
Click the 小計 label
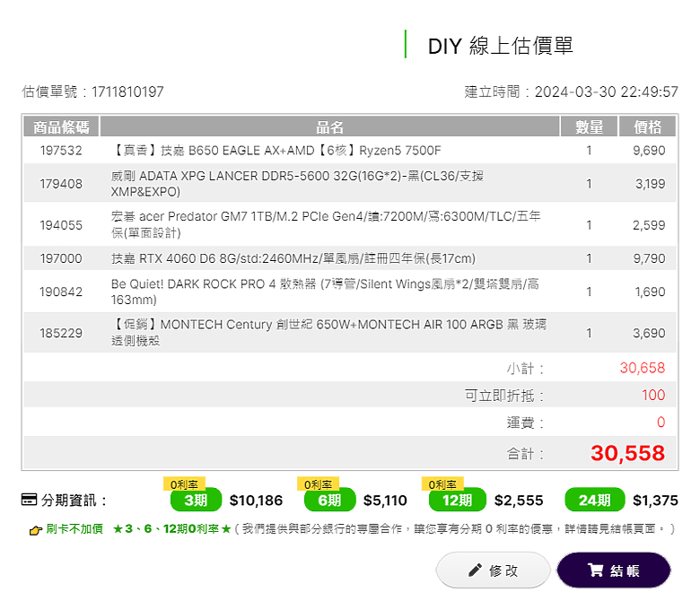tap(525, 369)
